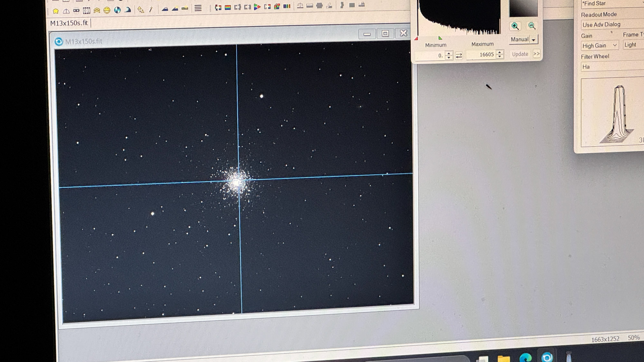644x362 pixels.
Task: Increase the Maximum value spinner
Action: 500,52
